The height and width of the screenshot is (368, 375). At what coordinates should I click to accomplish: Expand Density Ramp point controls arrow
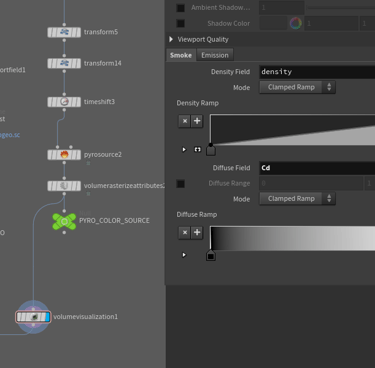(x=184, y=149)
